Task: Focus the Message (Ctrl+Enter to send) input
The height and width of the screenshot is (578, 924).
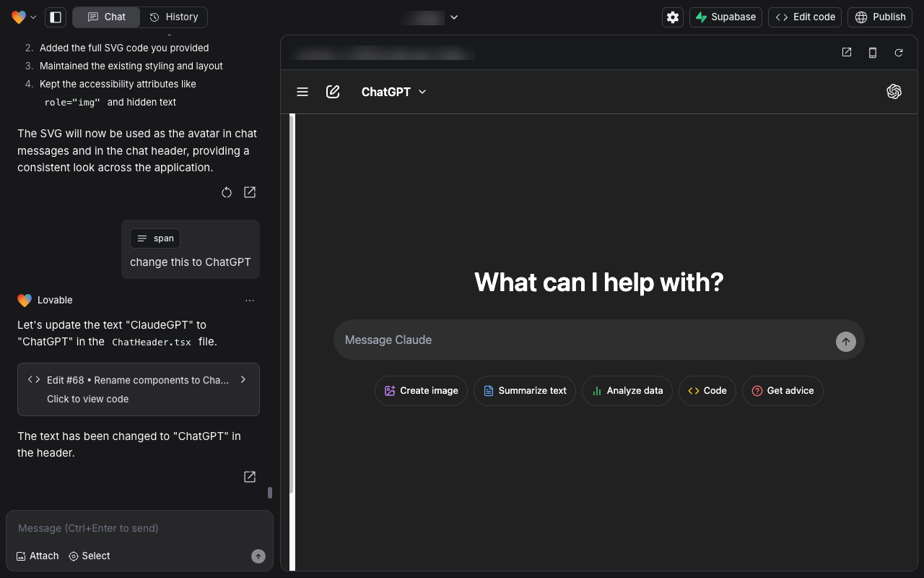Action: (x=139, y=528)
